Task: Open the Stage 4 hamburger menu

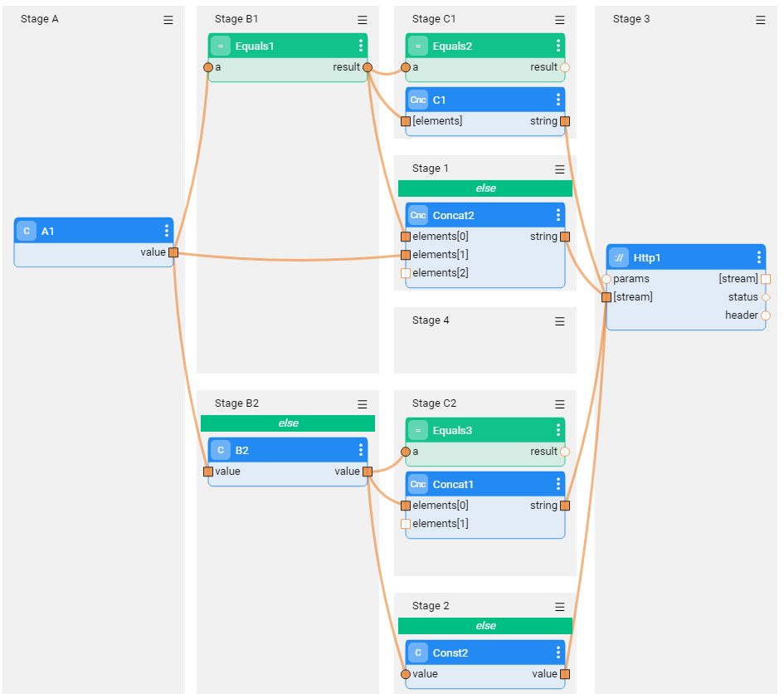Action: pos(560,321)
